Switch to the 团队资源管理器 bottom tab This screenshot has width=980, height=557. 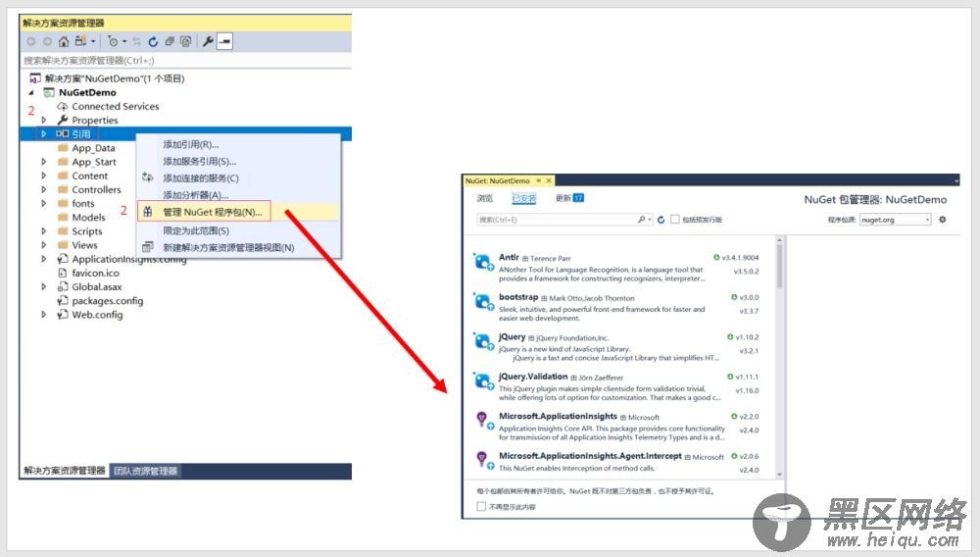coord(146,471)
